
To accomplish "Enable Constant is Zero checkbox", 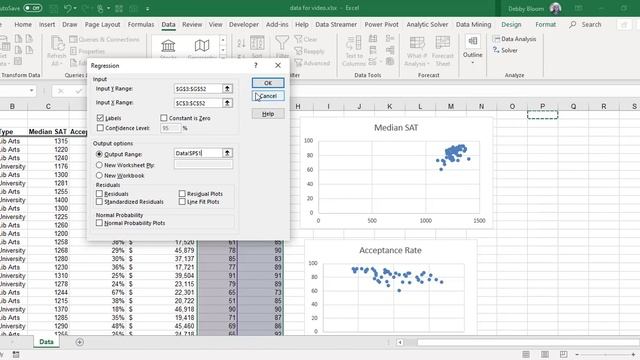I will [x=164, y=118].
